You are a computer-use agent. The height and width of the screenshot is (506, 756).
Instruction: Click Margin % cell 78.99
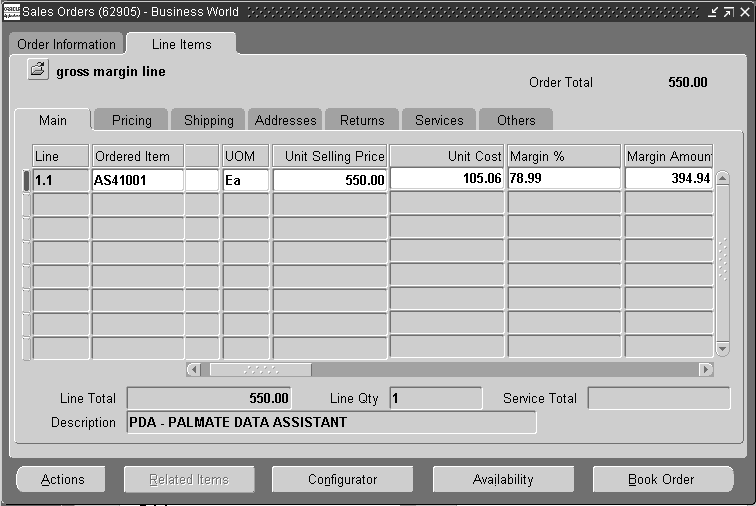coord(564,178)
